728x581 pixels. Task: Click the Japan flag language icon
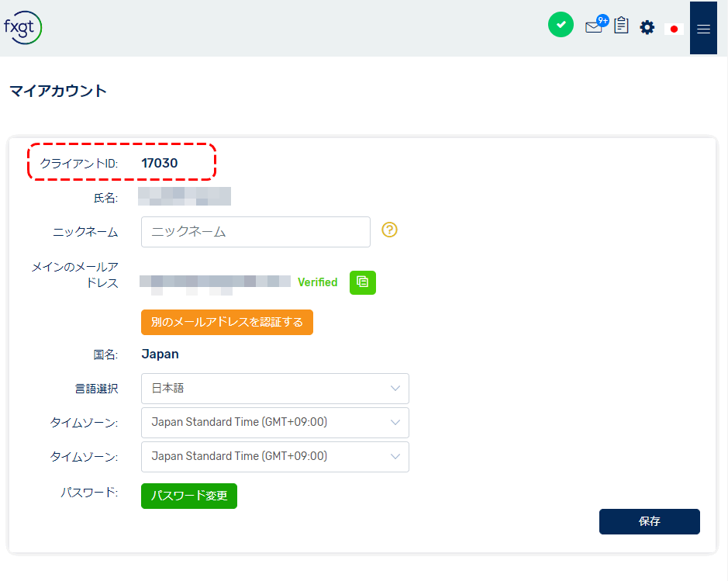674,29
